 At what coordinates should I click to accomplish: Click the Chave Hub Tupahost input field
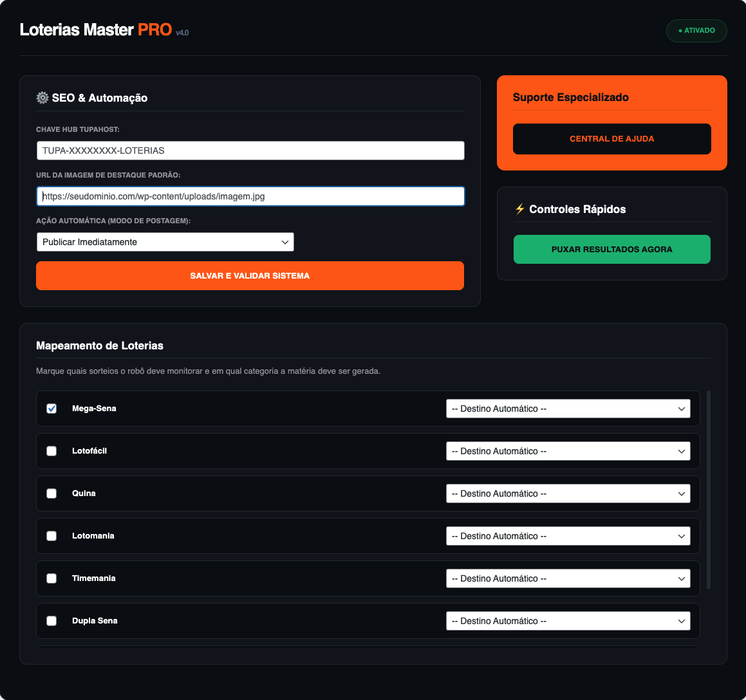pos(250,151)
